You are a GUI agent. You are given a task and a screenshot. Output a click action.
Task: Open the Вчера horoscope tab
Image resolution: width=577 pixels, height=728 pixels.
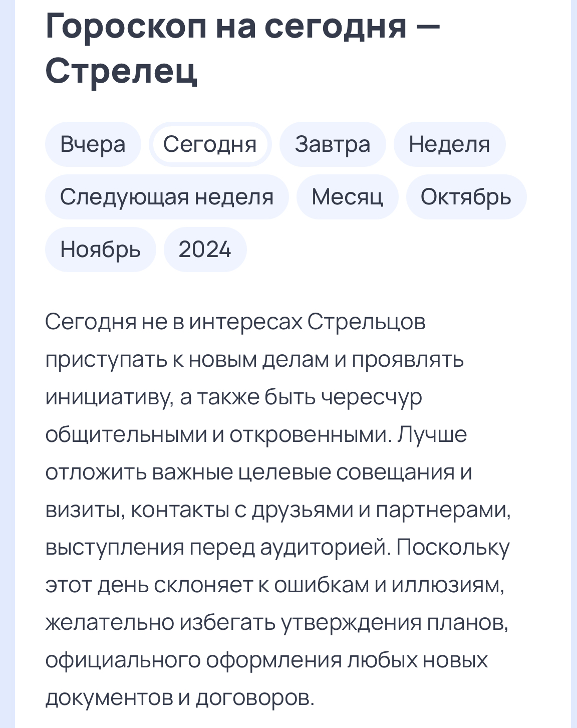pos(93,145)
